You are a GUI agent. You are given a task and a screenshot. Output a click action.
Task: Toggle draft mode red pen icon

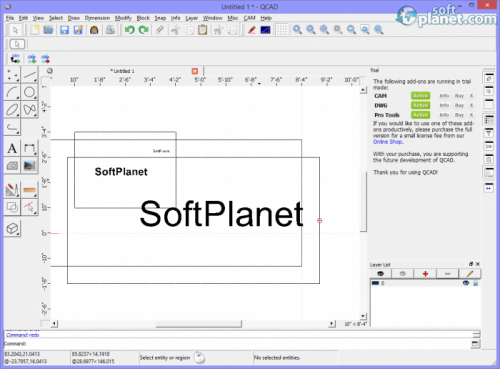pos(252,30)
